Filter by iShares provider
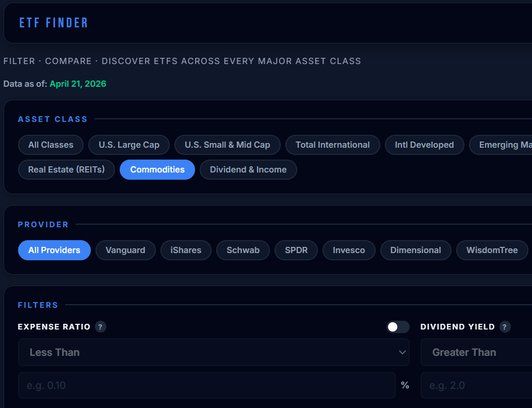The width and height of the screenshot is (532, 408). pyautogui.click(x=186, y=250)
